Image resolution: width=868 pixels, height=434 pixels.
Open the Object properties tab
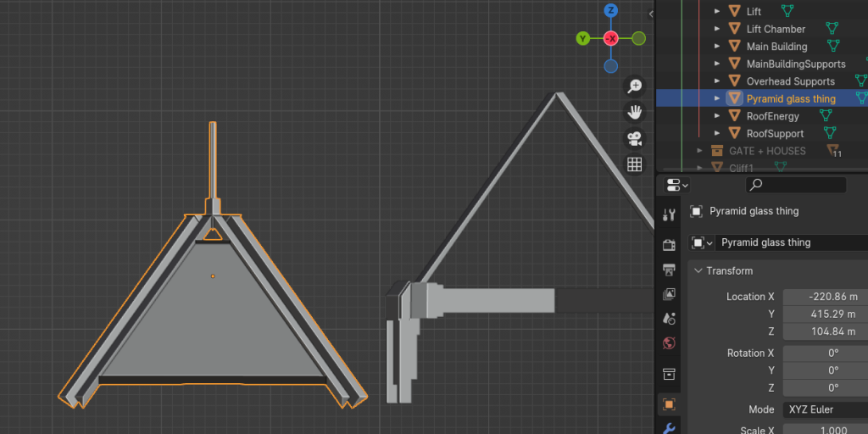[x=669, y=404]
